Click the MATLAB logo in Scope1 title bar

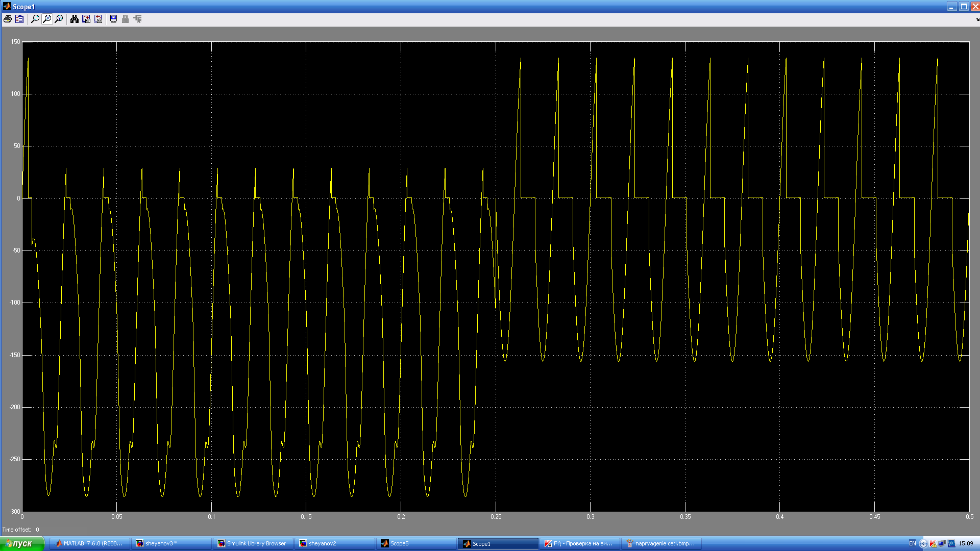[x=7, y=6]
